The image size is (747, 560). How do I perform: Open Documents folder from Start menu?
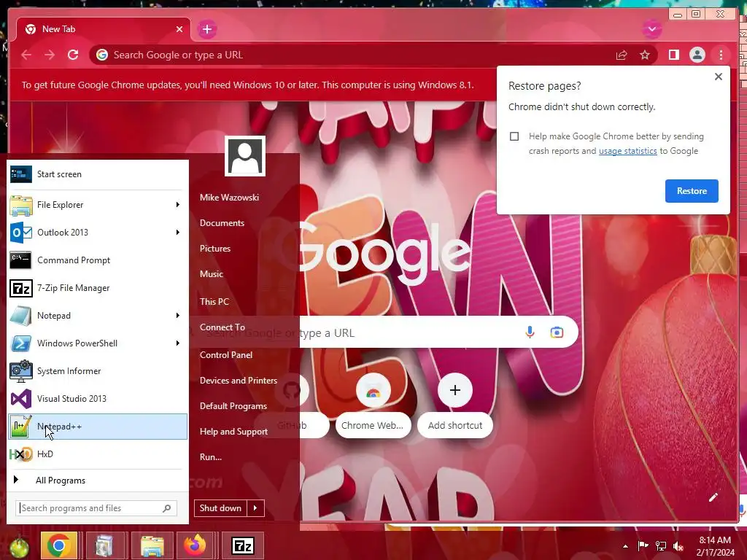click(x=222, y=223)
